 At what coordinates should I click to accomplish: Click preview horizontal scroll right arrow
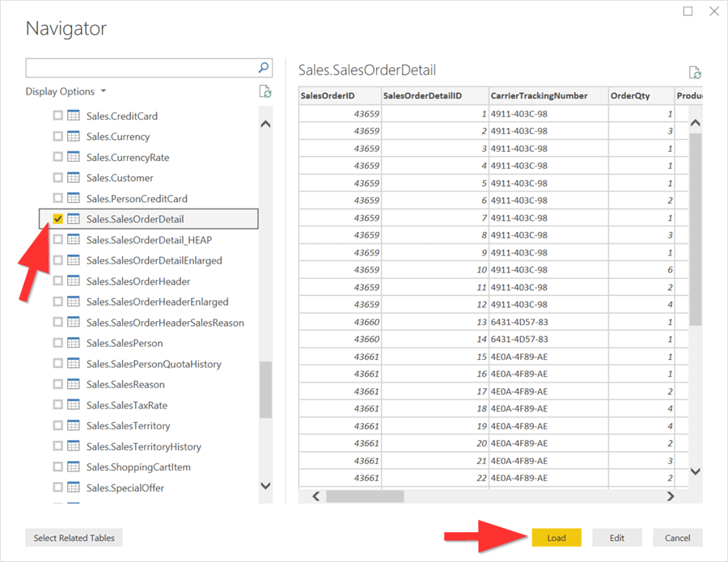click(x=670, y=497)
